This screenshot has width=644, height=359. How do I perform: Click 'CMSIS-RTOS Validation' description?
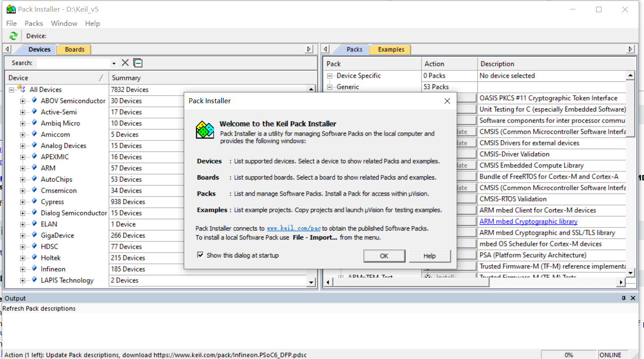click(x=513, y=199)
